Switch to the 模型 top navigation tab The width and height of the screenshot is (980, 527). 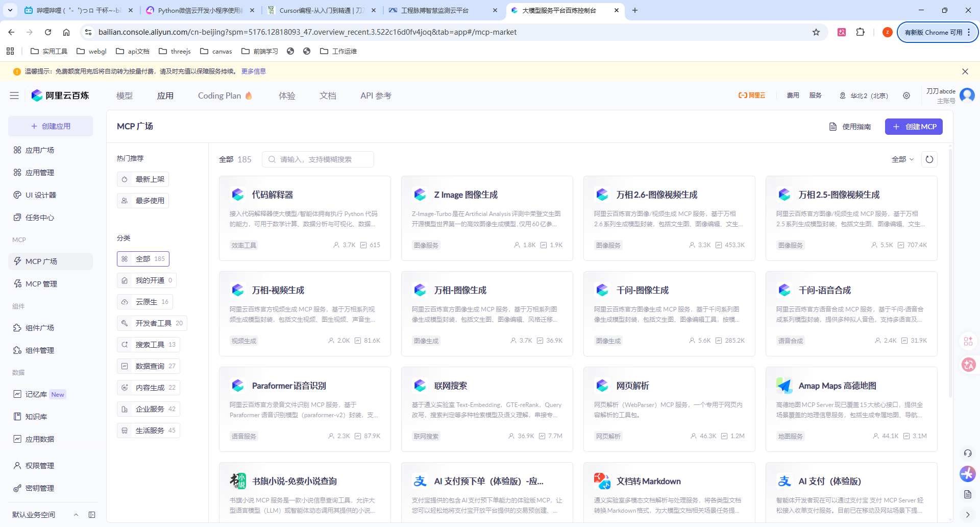(x=124, y=95)
